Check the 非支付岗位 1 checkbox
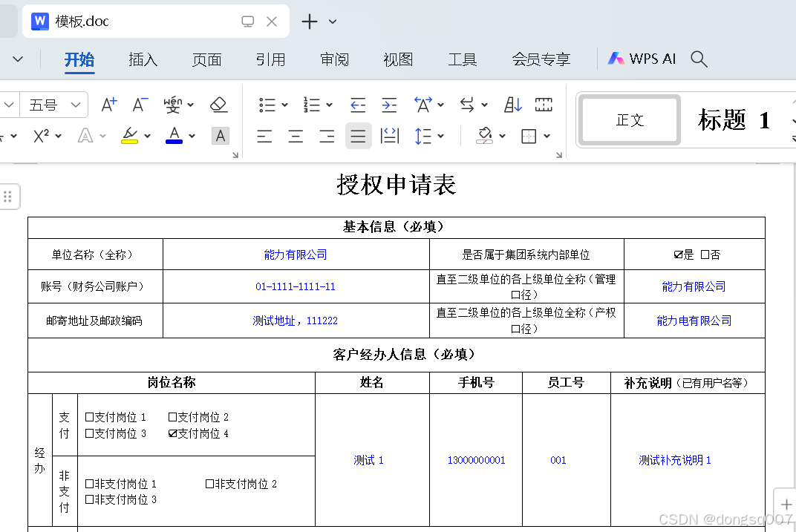796x532 pixels. point(89,483)
